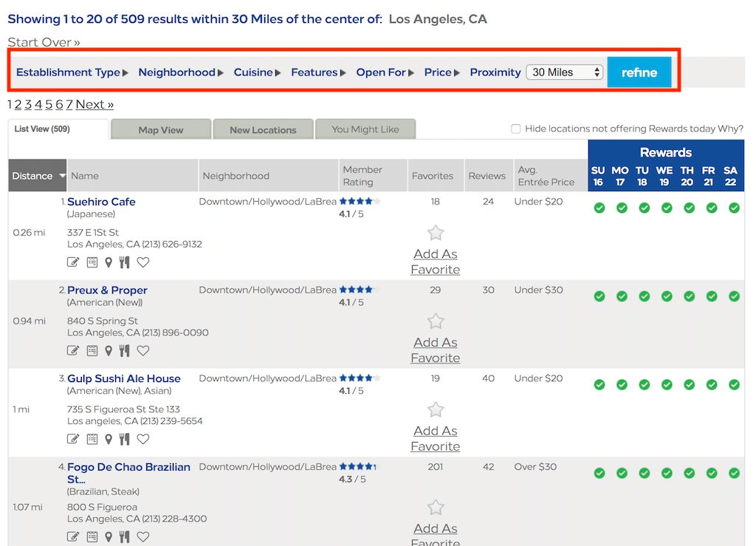Click the heart icon under Fogo De Chao
The height and width of the screenshot is (546, 756).
(x=143, y=536)
